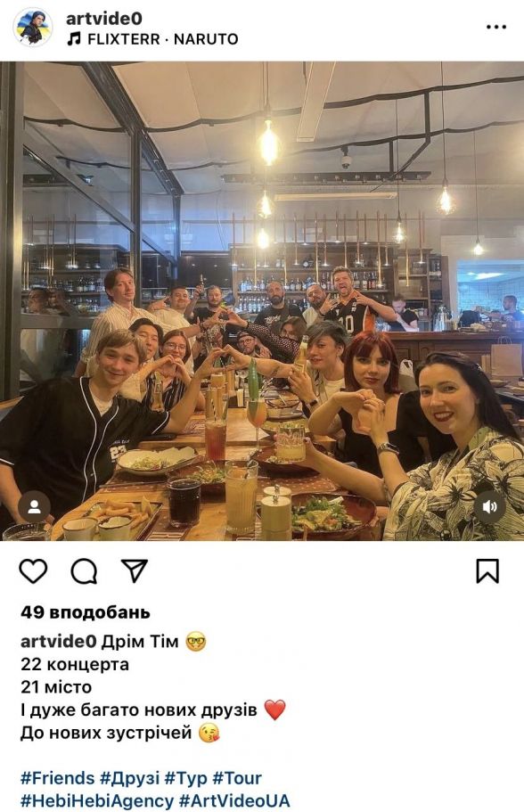Open the #Friends hashtag
This screenshot has height=812, width=524.
57,778
